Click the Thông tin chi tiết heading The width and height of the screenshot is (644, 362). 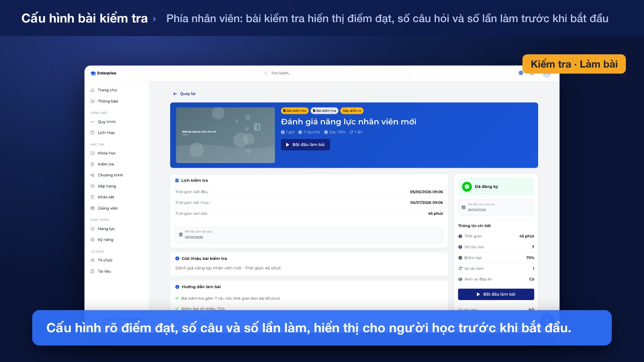474,226
